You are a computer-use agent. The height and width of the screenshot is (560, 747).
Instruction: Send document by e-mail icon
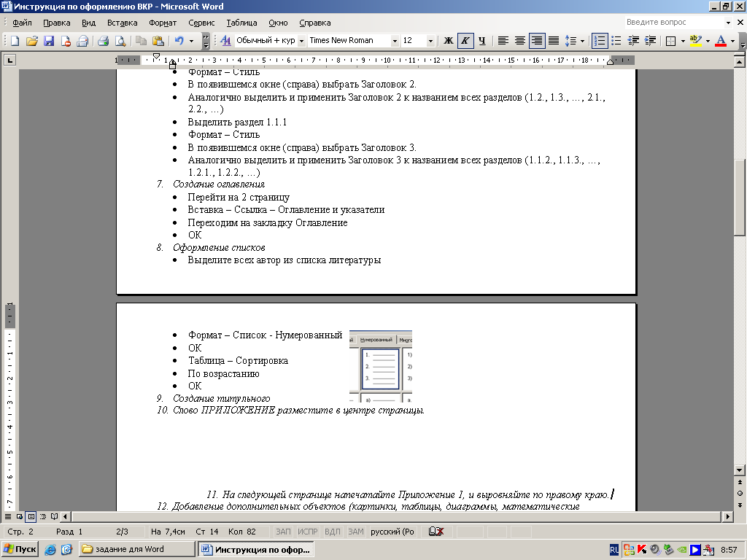coord(82,41)
